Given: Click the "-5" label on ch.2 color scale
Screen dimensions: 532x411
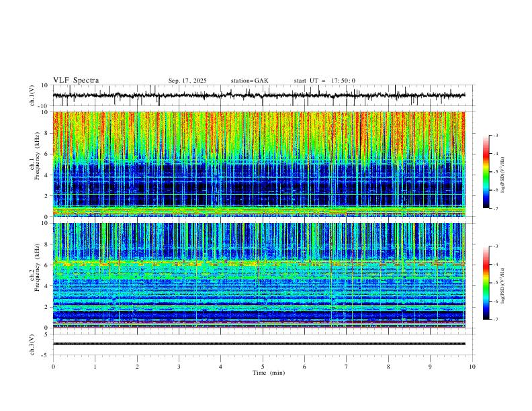Looking at the screenshot, I should (496, 283).
